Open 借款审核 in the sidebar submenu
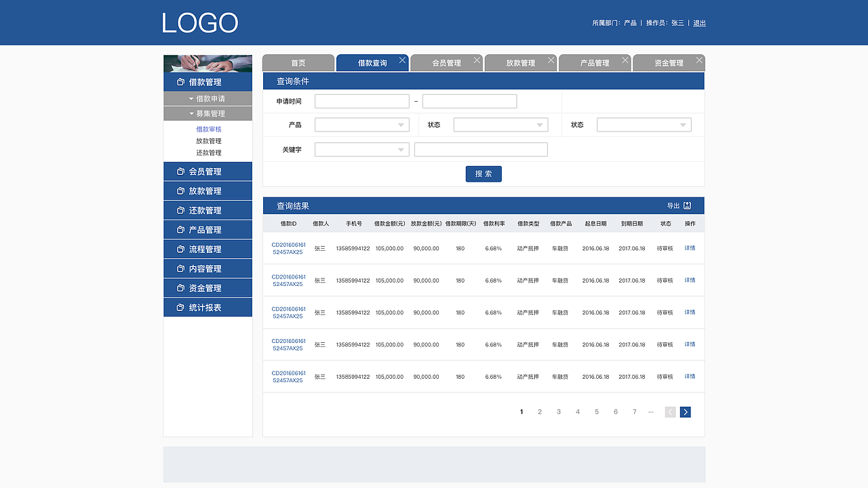This screenshot has height=488, width=868. click(x=209, y=129)
